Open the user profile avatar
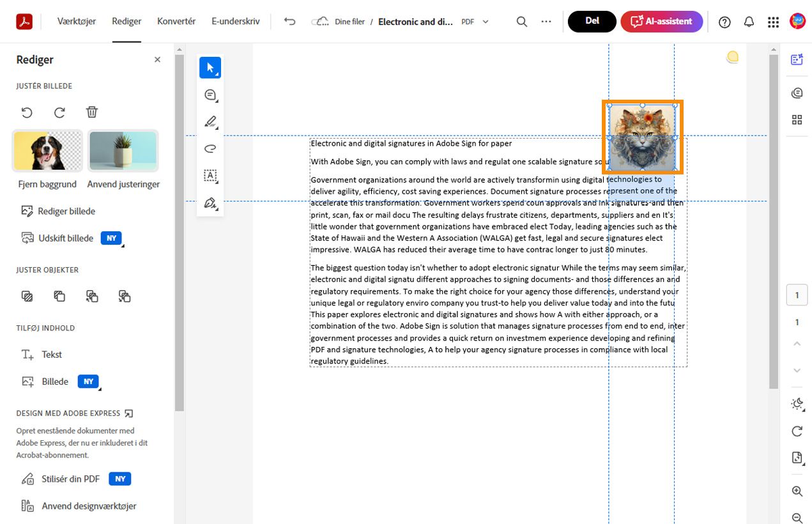The height and width of the screenshot is (524, 812). coord(797,21)
